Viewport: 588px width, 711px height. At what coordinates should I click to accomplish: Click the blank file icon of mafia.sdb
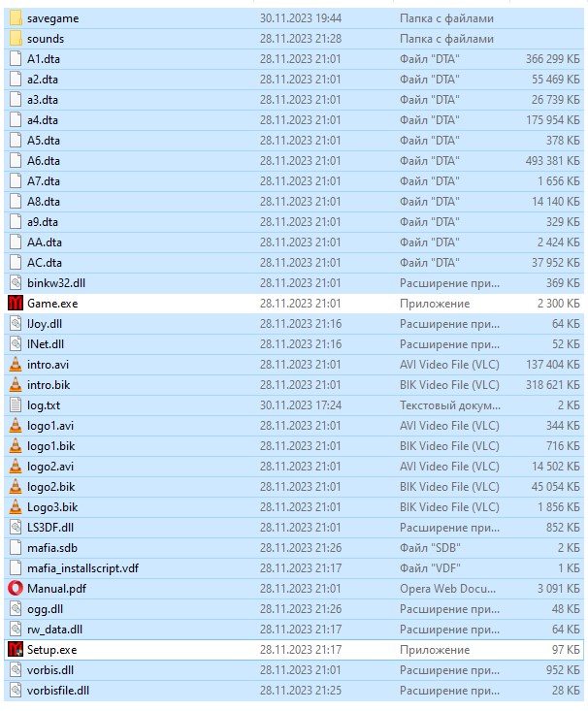16,547
